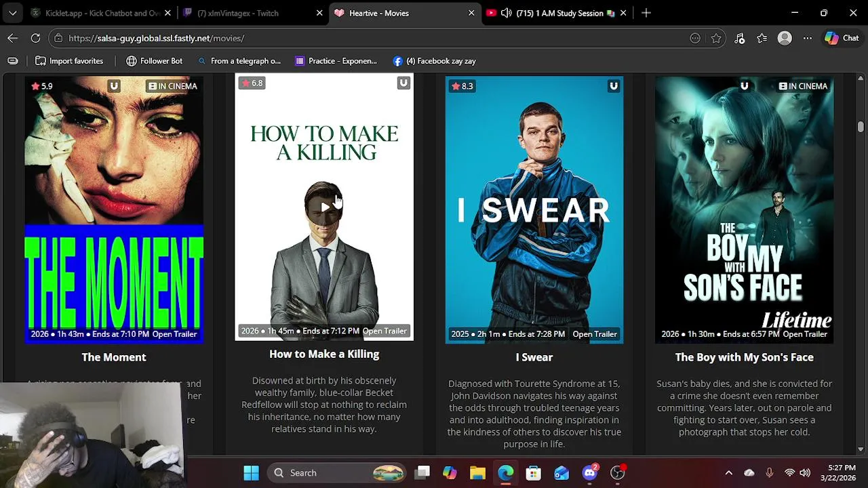Viewport: 868px width, 488px height.
Task: Open Trailer for The Moment
Action: tap(174, 334)
